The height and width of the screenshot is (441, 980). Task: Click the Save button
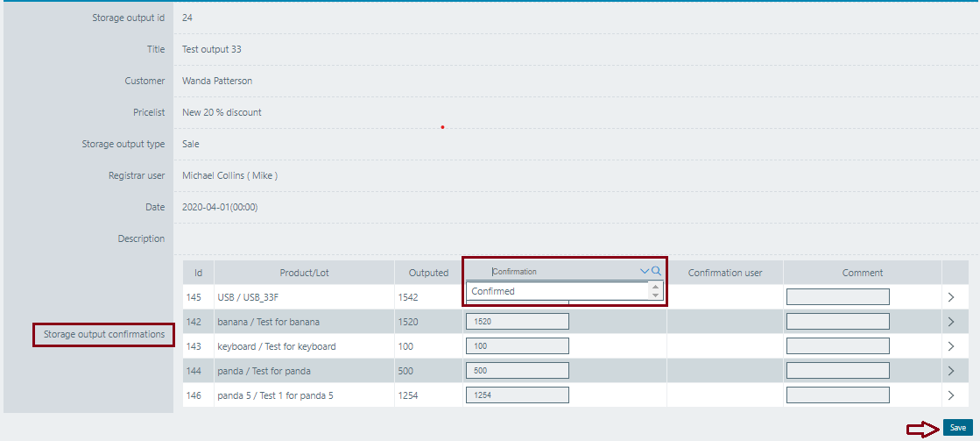pos(957,428)
